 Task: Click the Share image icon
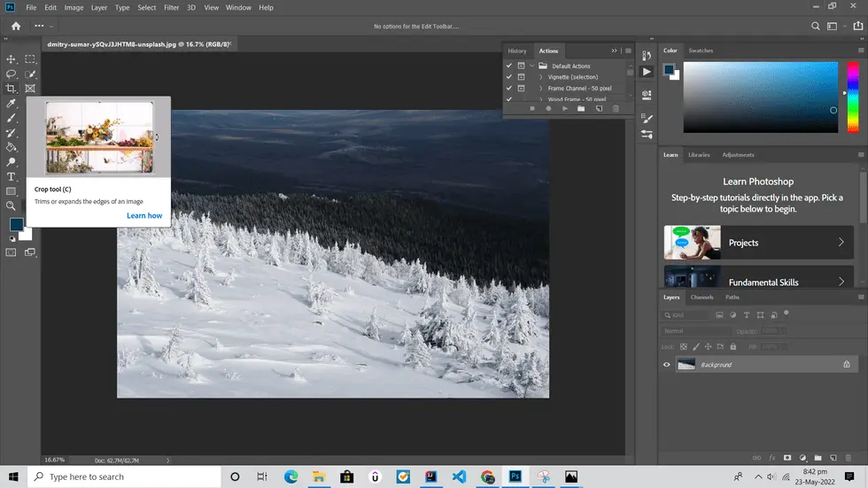858,26
